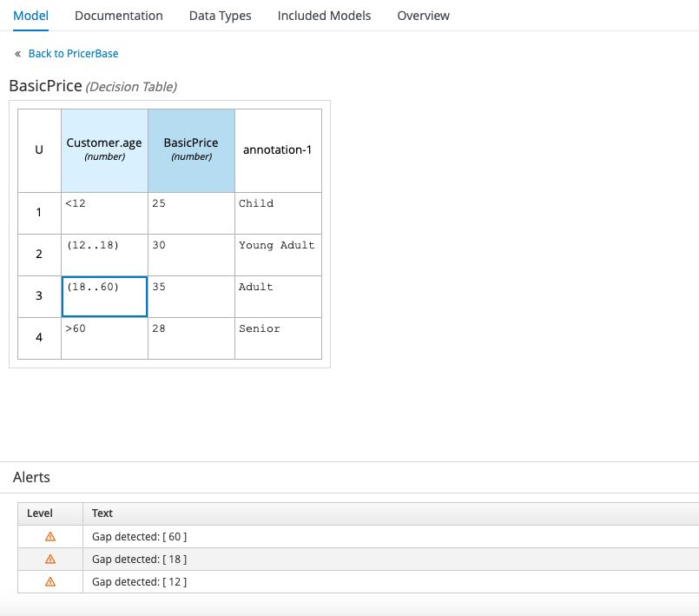Click the price cell with 25
699x616 pixels.
coord(191,213)
